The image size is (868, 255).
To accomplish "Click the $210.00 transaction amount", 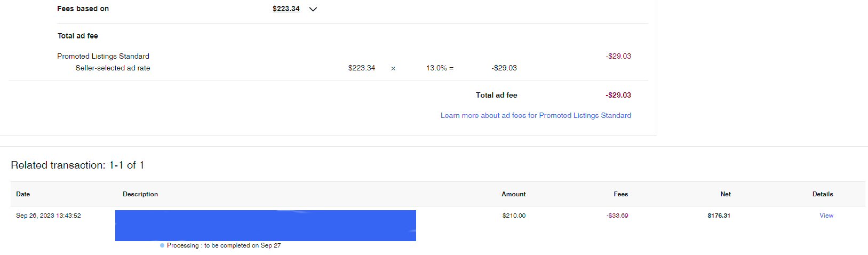I will pos(514,216).
